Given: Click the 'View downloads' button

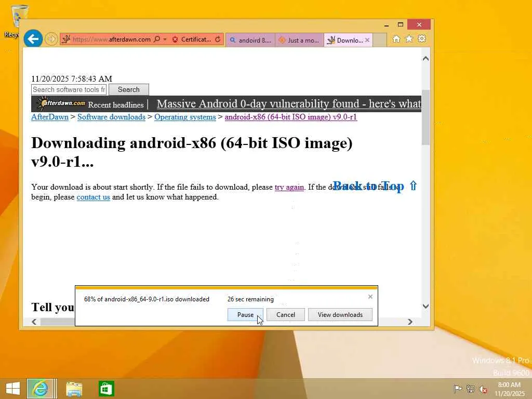Looking at the screenshot, I should point(340,315).
